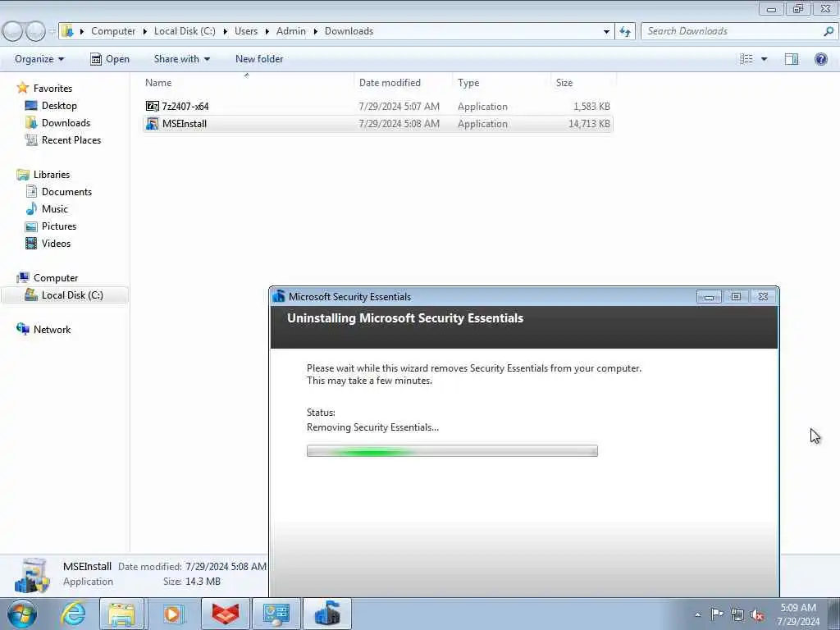
Task: Switch to Microsoft Security Essentials taskbar icon
Action: pyautogui.click(x=327, y=614)
